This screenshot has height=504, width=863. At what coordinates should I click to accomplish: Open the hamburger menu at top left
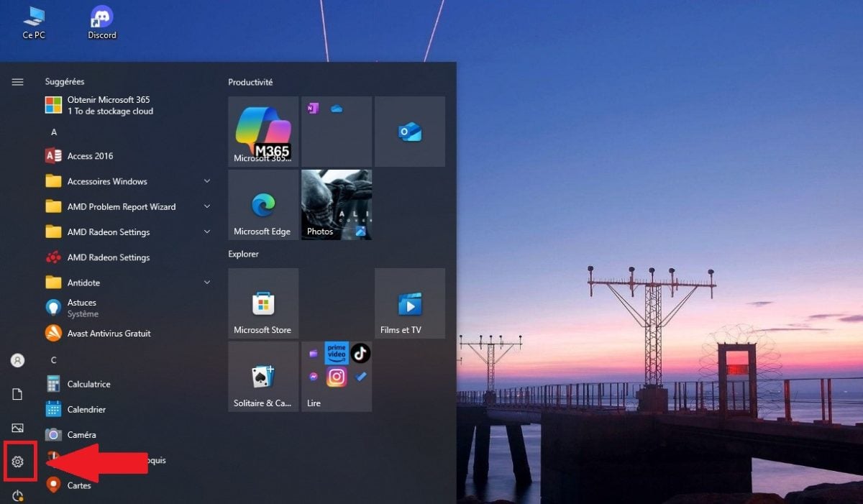tap(17, 81)
